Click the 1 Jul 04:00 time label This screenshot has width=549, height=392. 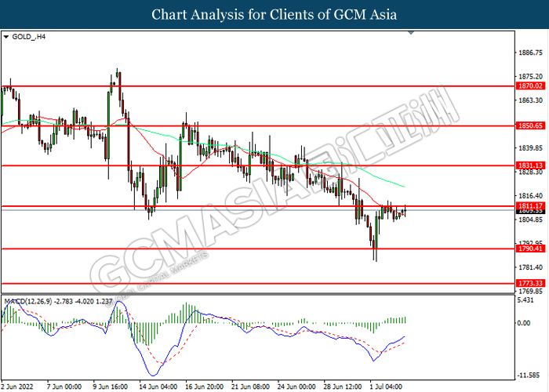coord(386,387)
